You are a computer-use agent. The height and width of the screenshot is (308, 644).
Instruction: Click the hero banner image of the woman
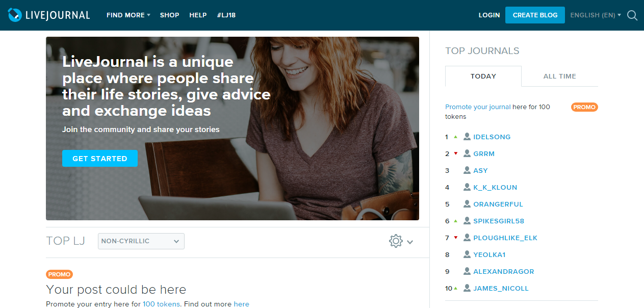(233, 129)
